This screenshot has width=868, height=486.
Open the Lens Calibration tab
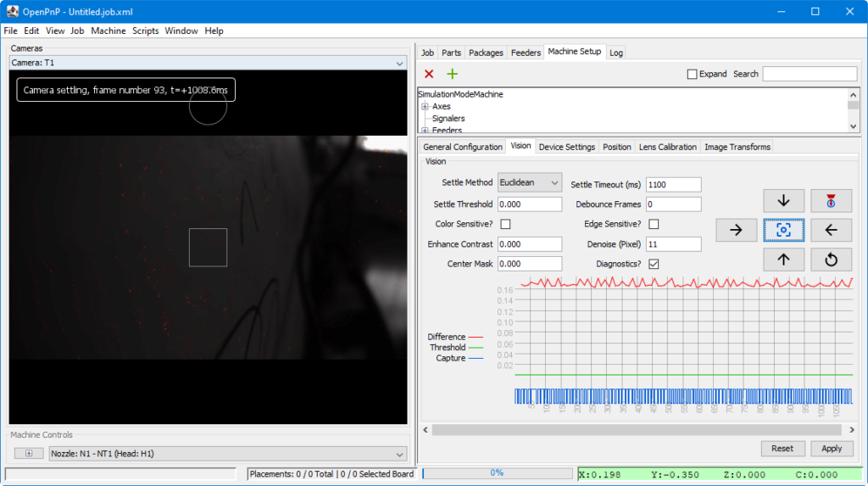[x=668, y=147]
